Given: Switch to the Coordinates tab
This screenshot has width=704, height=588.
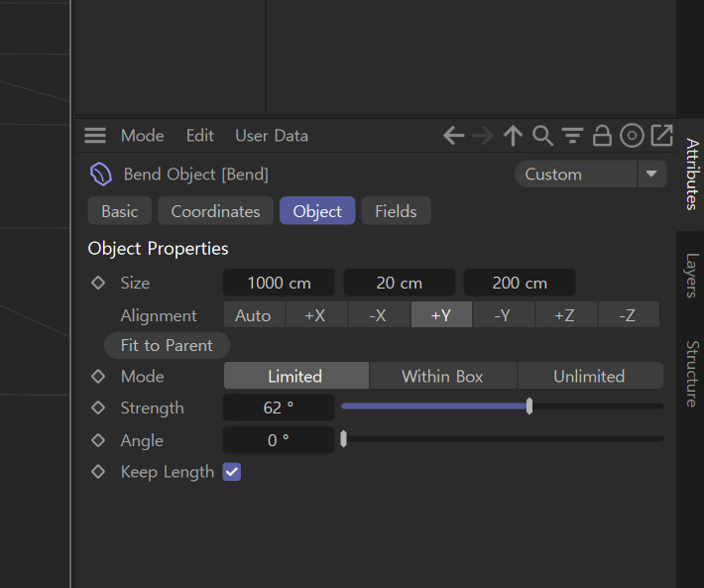Looking at the screenshot, I should 215,211.
